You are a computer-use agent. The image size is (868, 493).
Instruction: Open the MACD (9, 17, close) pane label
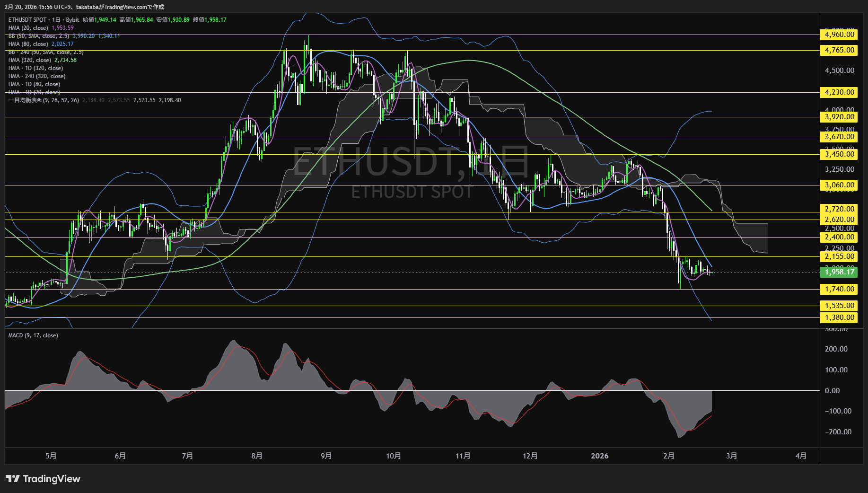(x=33, y=335)
